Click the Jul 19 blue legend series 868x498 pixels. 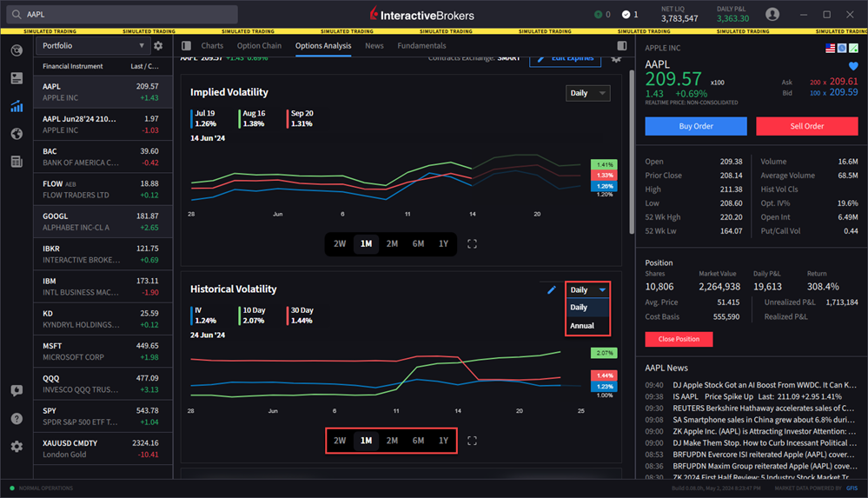tap(204, 118)
